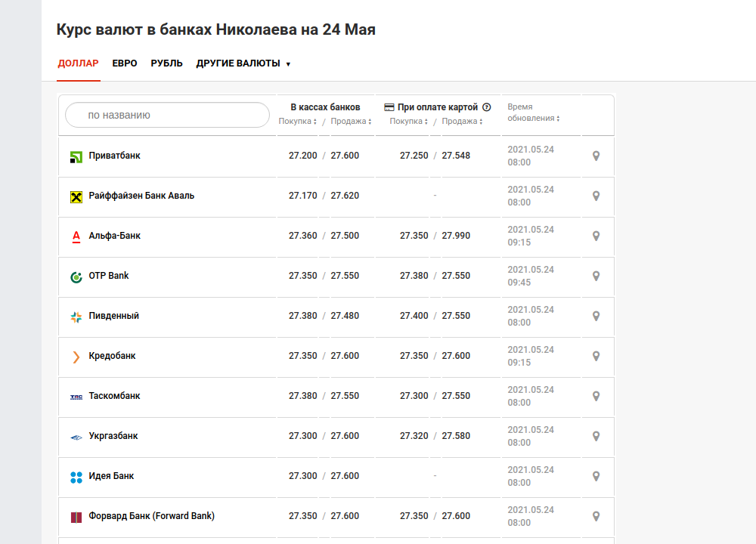
Task: Click the Укргазбанк logo icon
Action: pyautogui.click(x=76, y=437)
